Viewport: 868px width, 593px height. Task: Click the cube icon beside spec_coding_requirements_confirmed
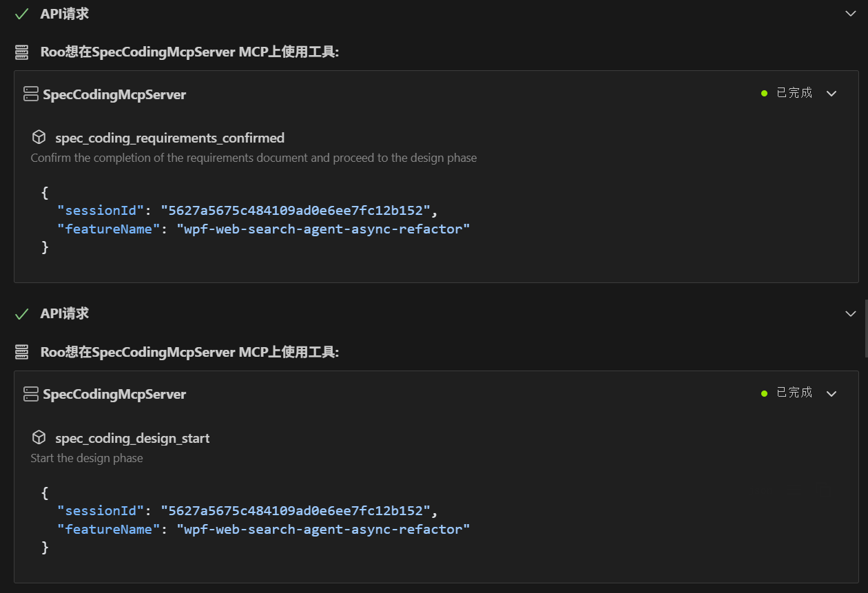39,138
